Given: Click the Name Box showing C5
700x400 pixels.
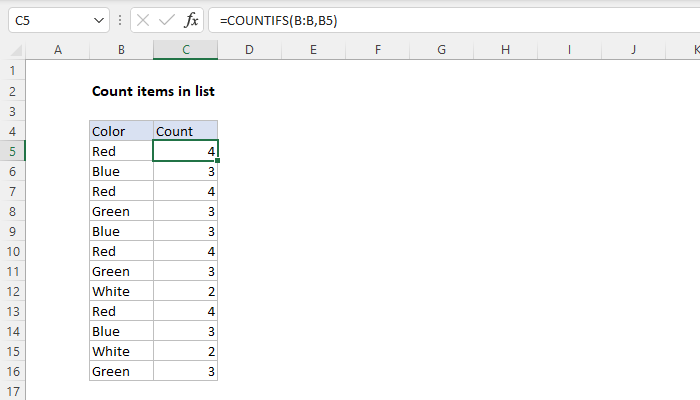Looking at the screenshot, I should (59, 21).
